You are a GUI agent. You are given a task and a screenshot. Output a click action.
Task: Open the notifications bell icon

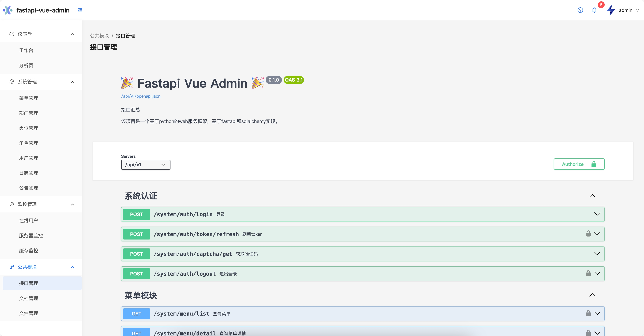coord(594,10)
